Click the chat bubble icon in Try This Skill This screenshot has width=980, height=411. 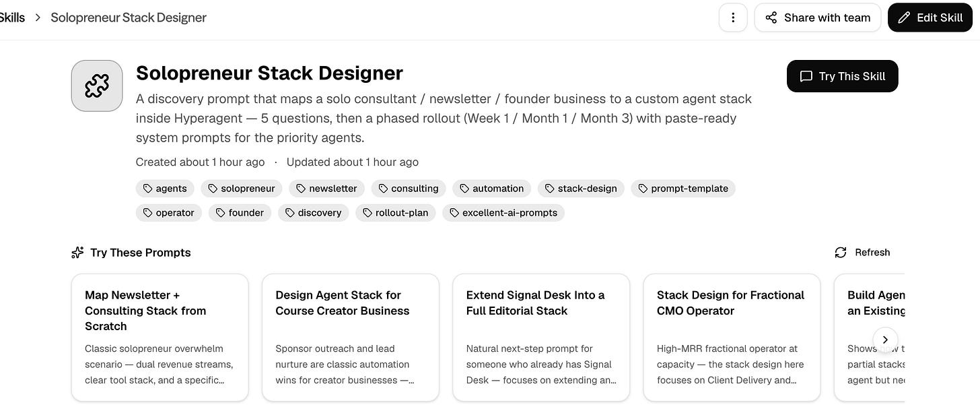pyautogui.click(x=806, y=76)
